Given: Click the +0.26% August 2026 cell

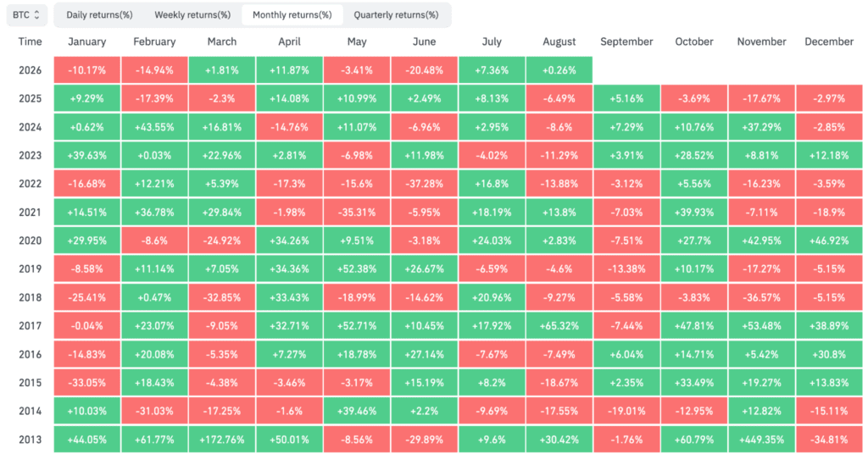Looking at the screenshot, I should tap(559, 70).
